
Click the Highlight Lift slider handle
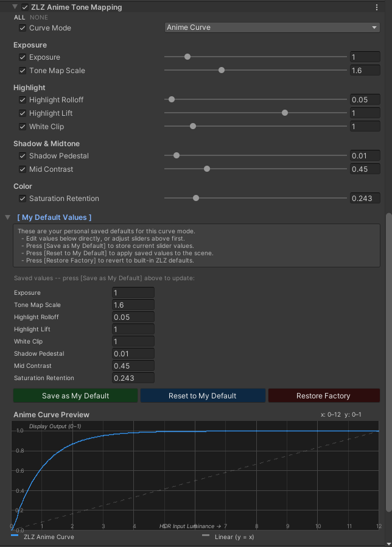click(285, 113)
